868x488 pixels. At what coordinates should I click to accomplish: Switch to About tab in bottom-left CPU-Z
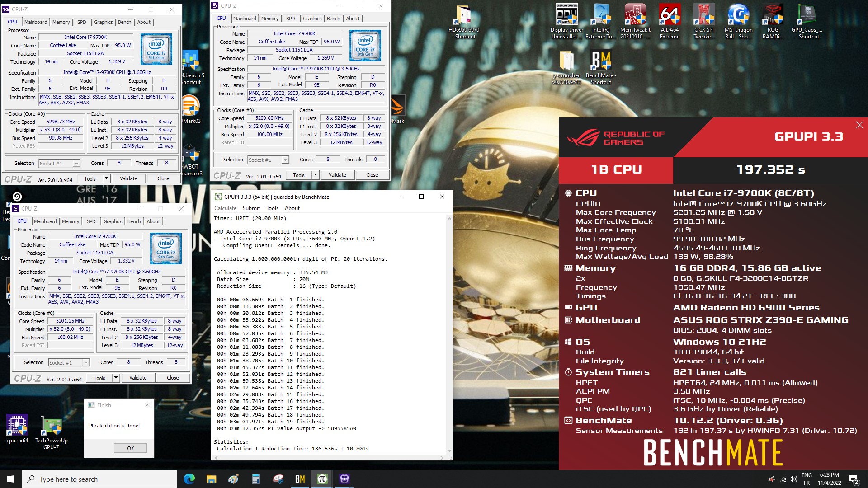click(153, 221)
